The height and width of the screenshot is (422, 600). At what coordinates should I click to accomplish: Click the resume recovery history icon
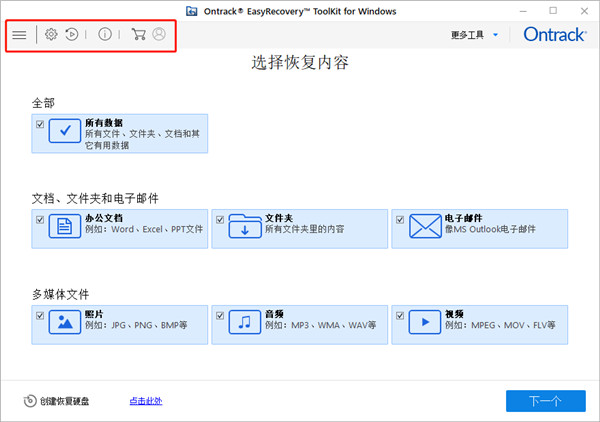(x=72, y=34)
